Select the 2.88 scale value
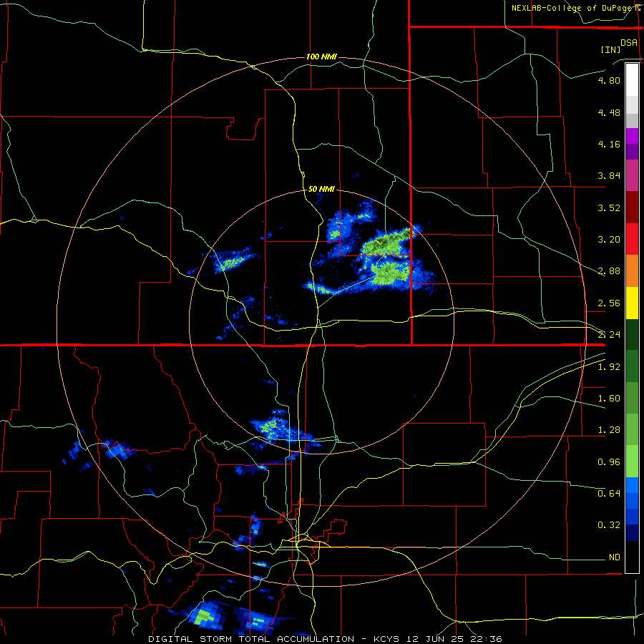This screenshot has height=644, width=644. pyautogui.click(x=609, y=271)
